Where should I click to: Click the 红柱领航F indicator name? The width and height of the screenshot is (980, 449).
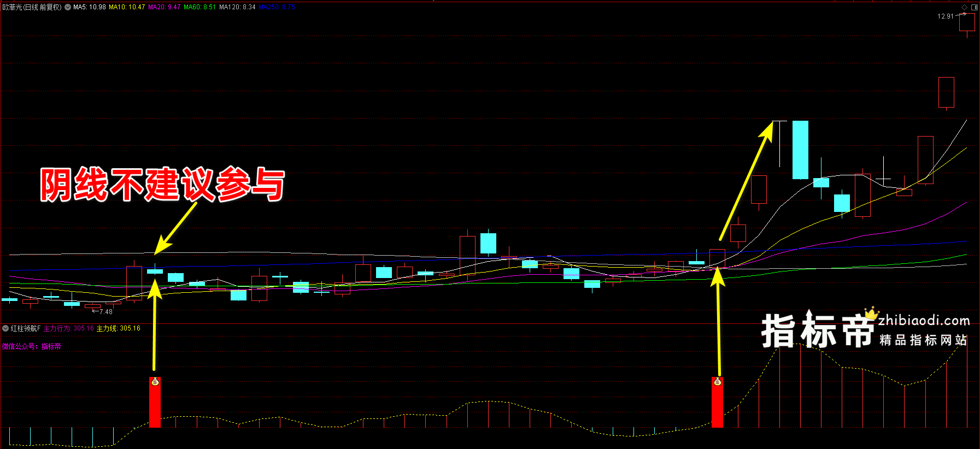coord(26,328)
